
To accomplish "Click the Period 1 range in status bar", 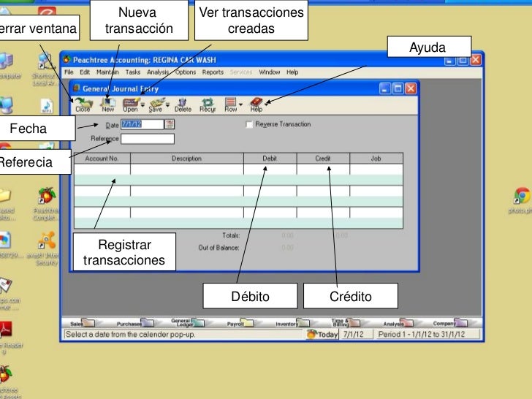I will click(422, 334).
